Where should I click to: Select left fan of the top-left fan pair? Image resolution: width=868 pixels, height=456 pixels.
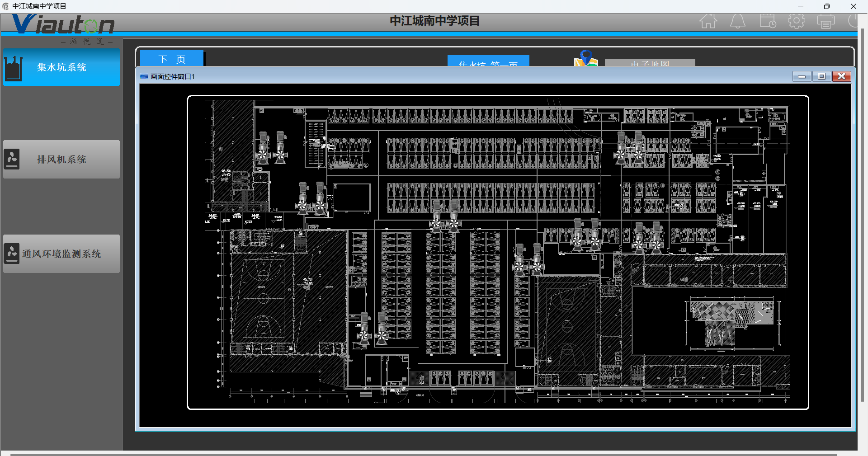click(x=263, y=148)
